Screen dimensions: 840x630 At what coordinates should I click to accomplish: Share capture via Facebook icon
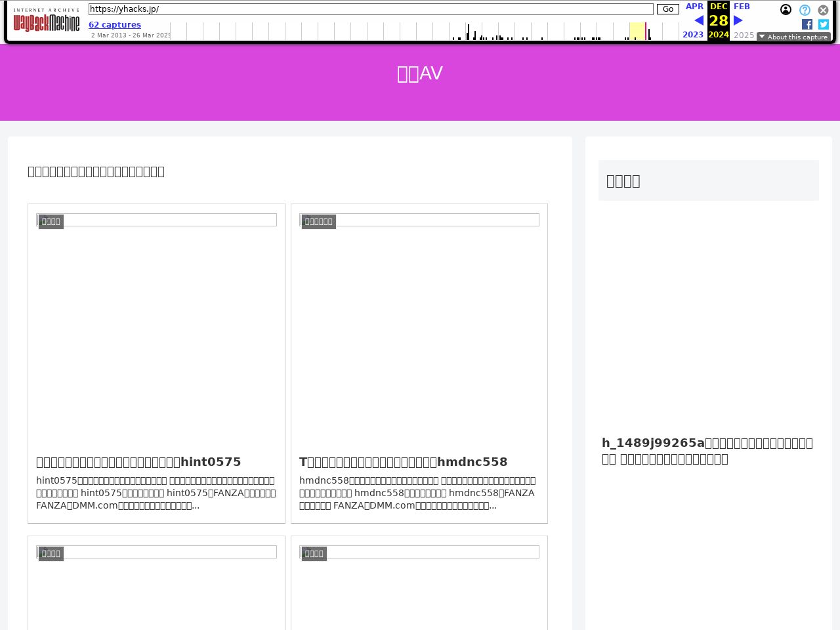pyautogui.click(x=807, y=24)
